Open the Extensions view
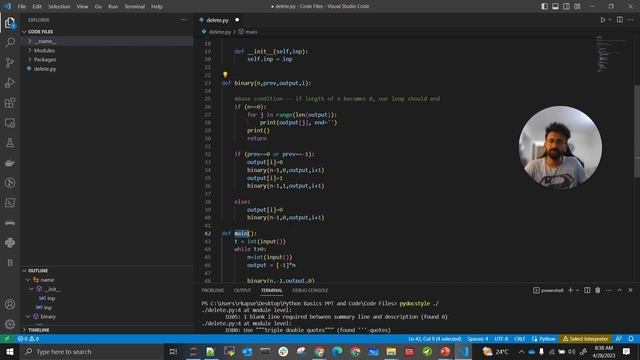This screenshot has height=360, width=640. coord(10,102)
